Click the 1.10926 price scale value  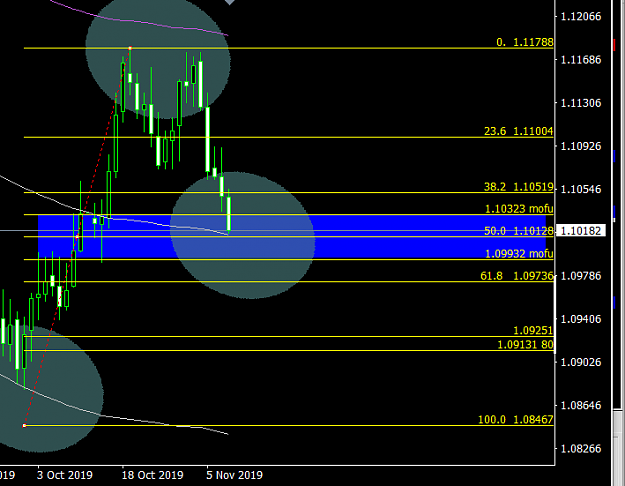click(x=581, y=146)
